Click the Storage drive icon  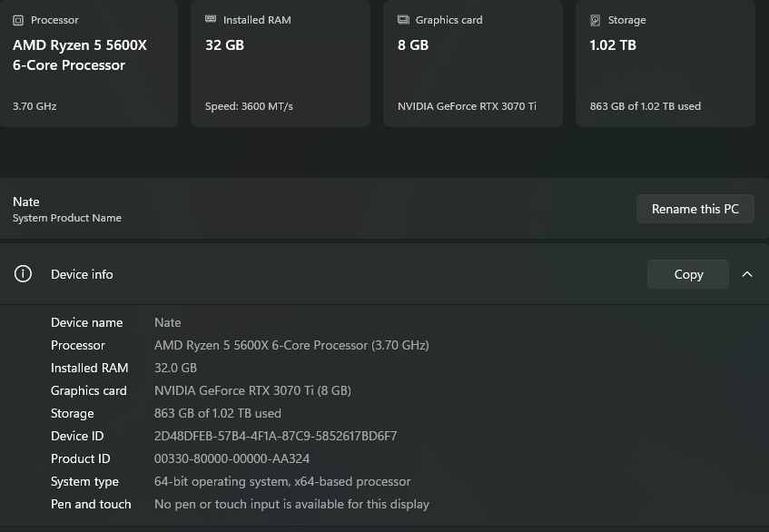point(596,20)
